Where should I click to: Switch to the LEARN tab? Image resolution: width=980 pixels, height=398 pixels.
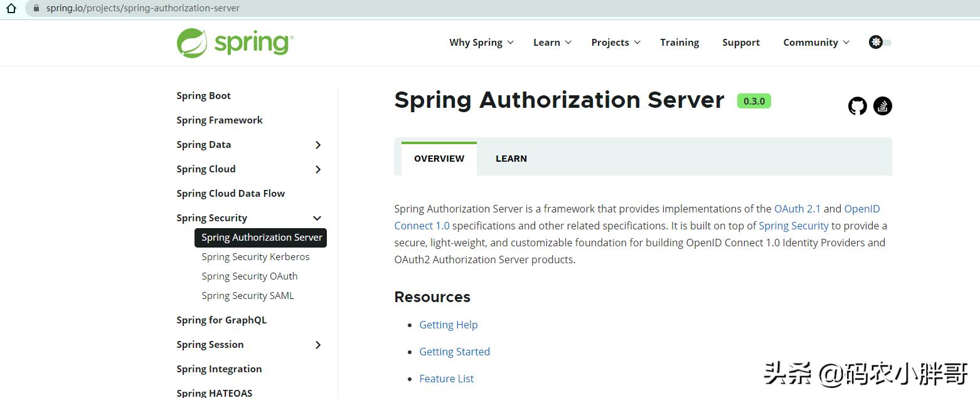click(x=511, y=158)
